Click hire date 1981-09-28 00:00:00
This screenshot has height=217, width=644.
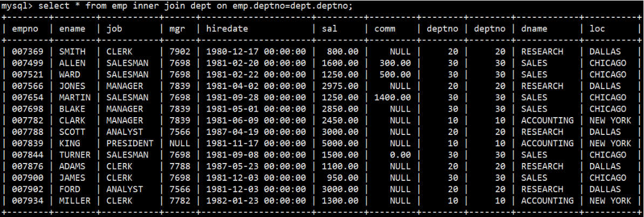coord(256,98)
